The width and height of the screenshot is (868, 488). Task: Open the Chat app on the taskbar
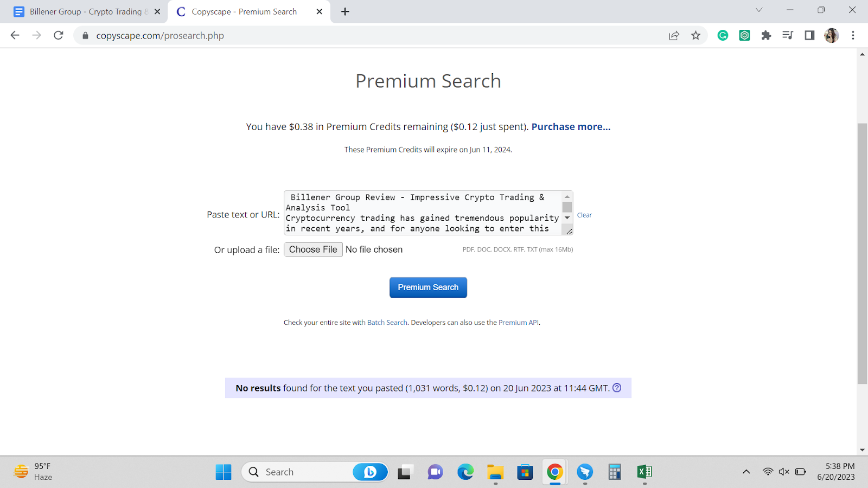tap(435, 472)
